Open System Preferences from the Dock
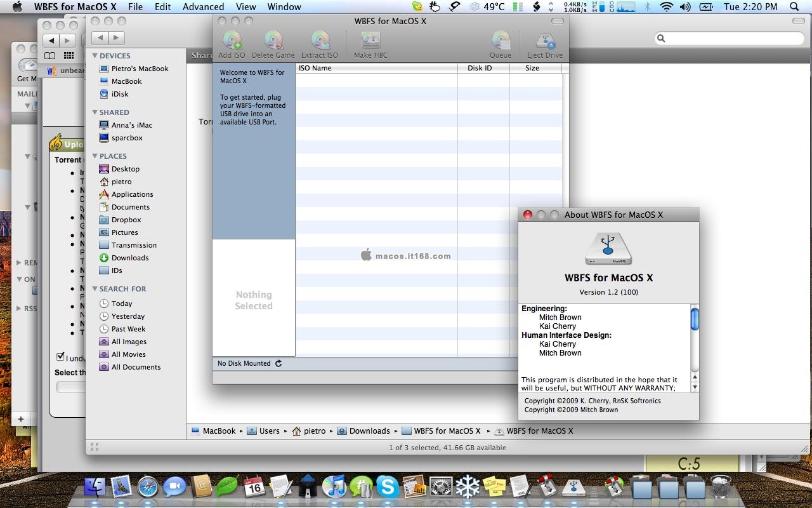 440,486
